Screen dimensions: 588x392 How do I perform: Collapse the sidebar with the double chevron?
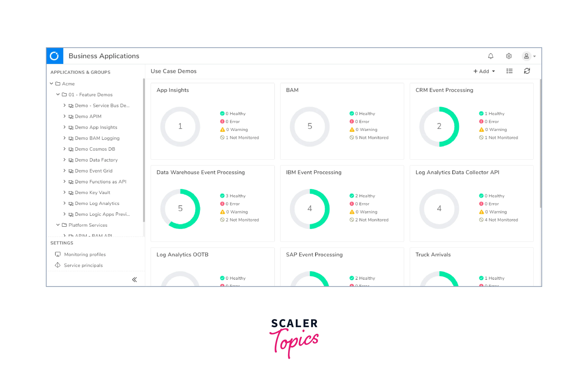pos(134,280)
